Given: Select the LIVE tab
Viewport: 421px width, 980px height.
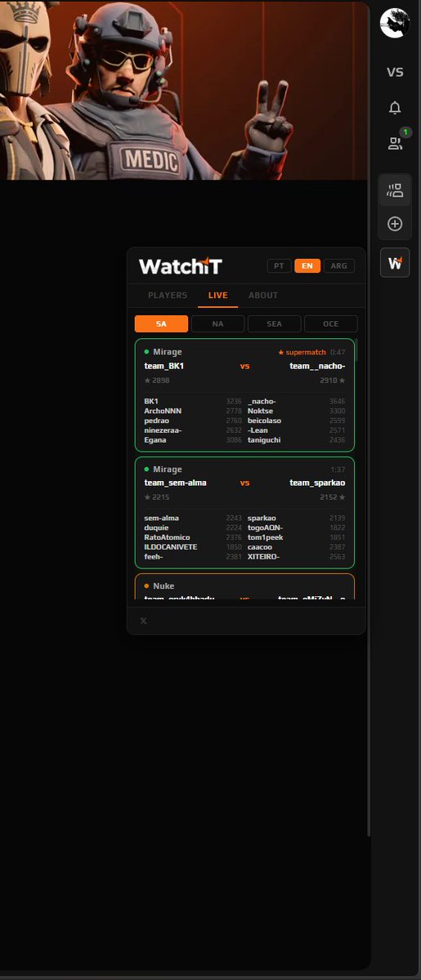Looking at the screenshot, I should coord(218,296).
